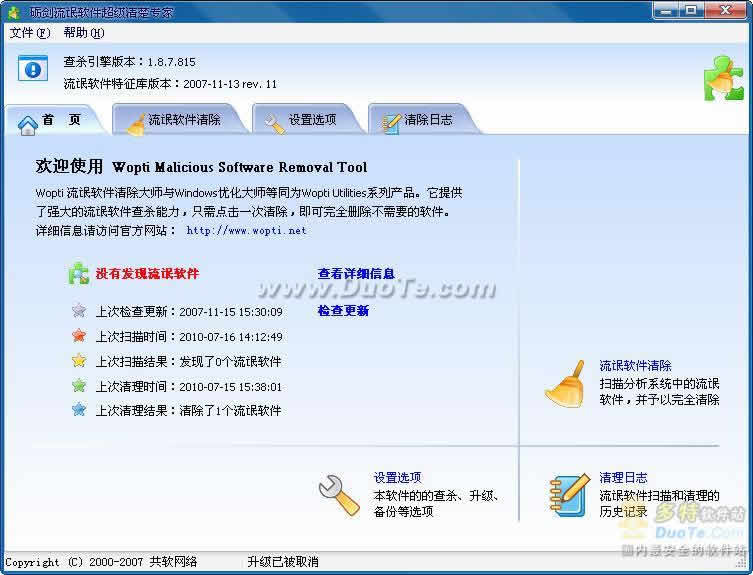The image size is (753, 575).
Task: Click the broom icon on the 流氓软件清除 tab
Action: click(136, 125)
